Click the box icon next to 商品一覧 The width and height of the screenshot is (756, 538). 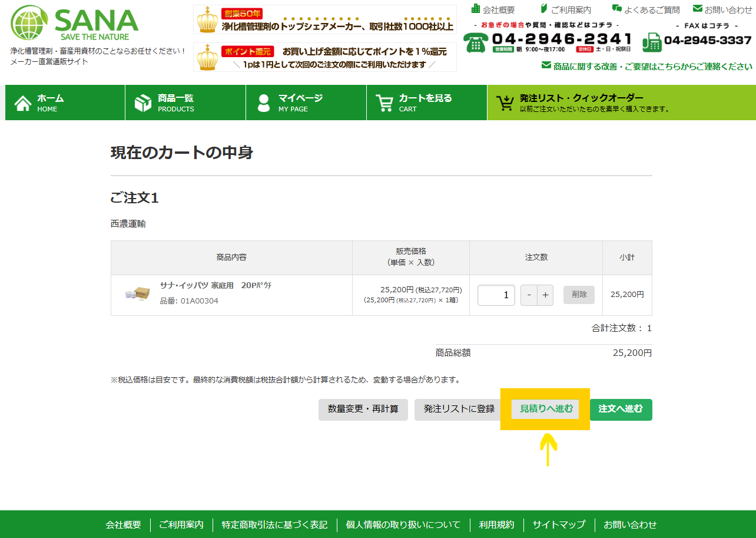click(143, 103)
